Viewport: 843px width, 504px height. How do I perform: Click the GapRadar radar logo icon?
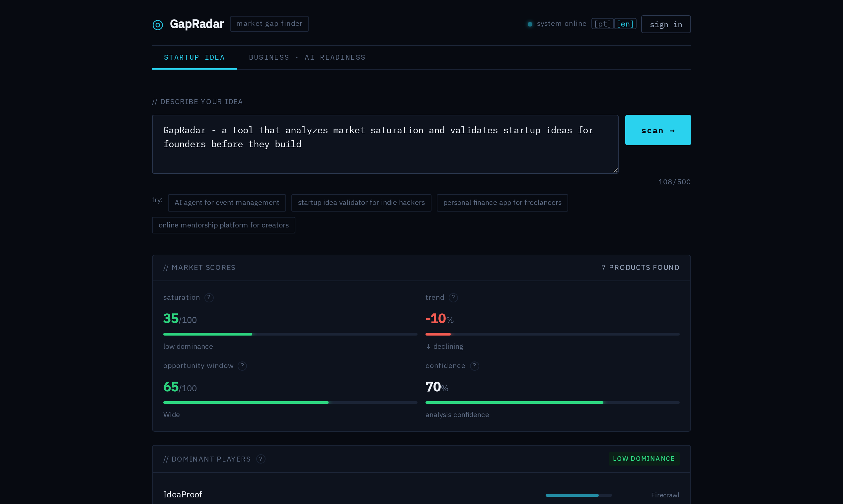point(158,25)
